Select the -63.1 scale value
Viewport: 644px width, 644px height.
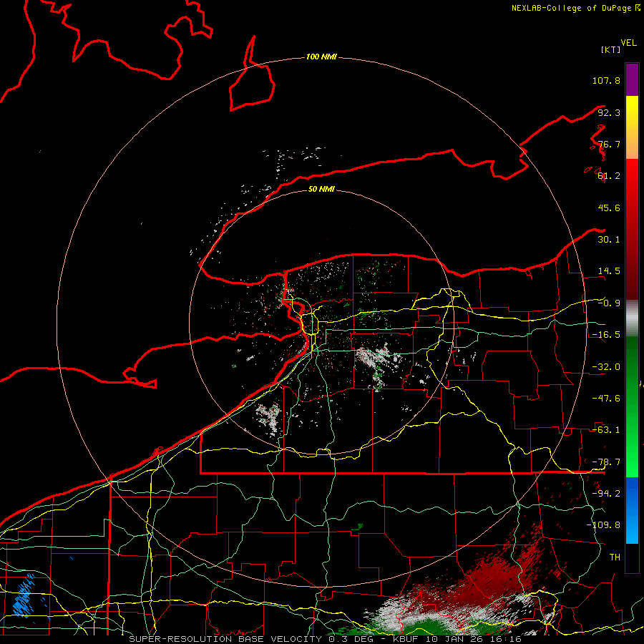pos(606,430)
